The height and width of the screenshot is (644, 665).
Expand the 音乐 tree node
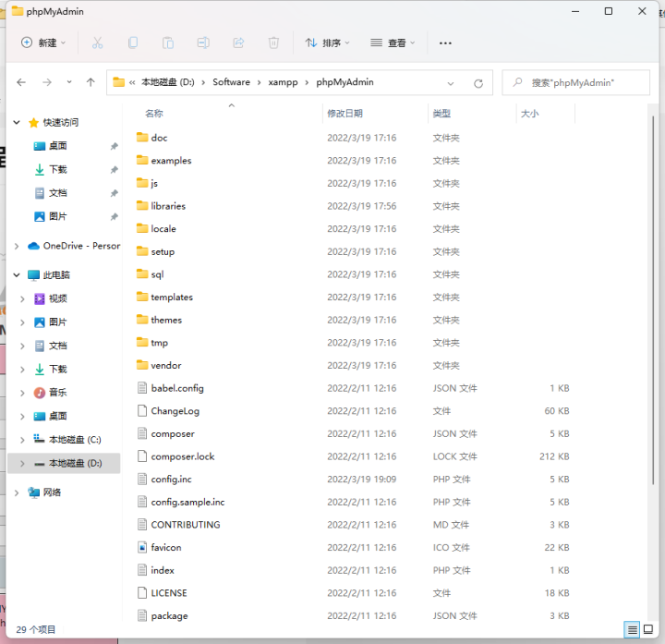(22, 393)
